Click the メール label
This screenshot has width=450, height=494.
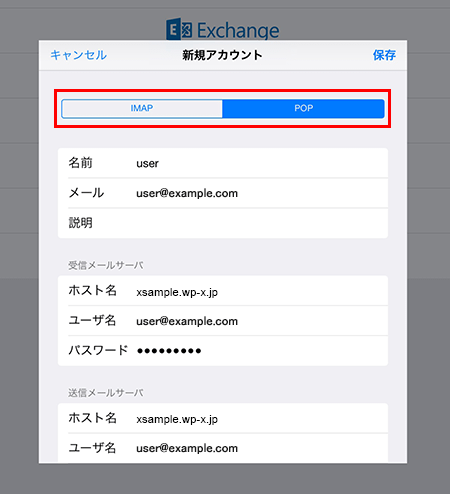86,193
